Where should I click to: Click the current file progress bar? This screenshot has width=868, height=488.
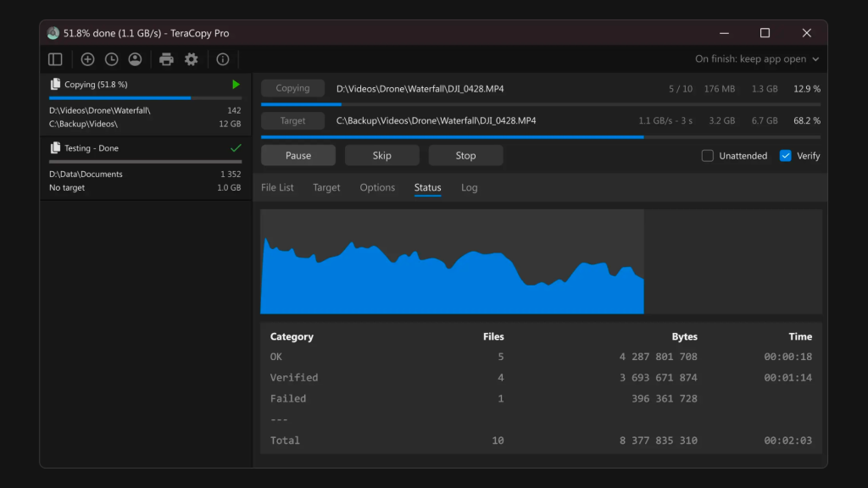point(541,104)
